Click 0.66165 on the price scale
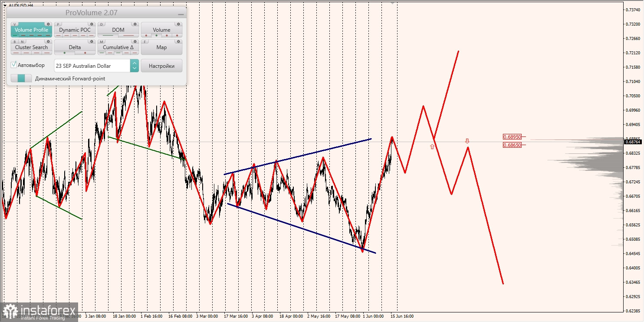 633,211
